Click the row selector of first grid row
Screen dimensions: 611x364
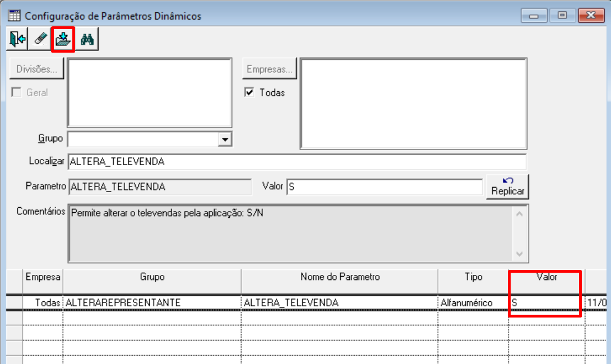tap(15, 302)
